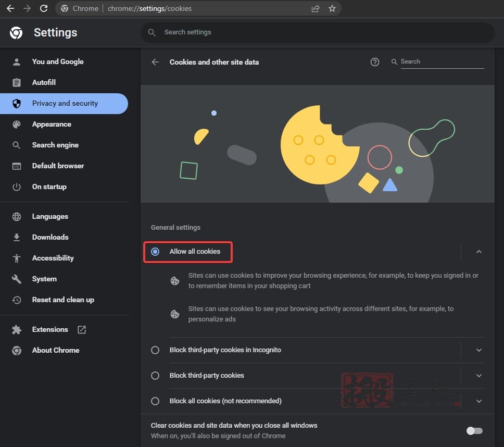
Task: Go to Reset and clean up
Action: [62, 300]
